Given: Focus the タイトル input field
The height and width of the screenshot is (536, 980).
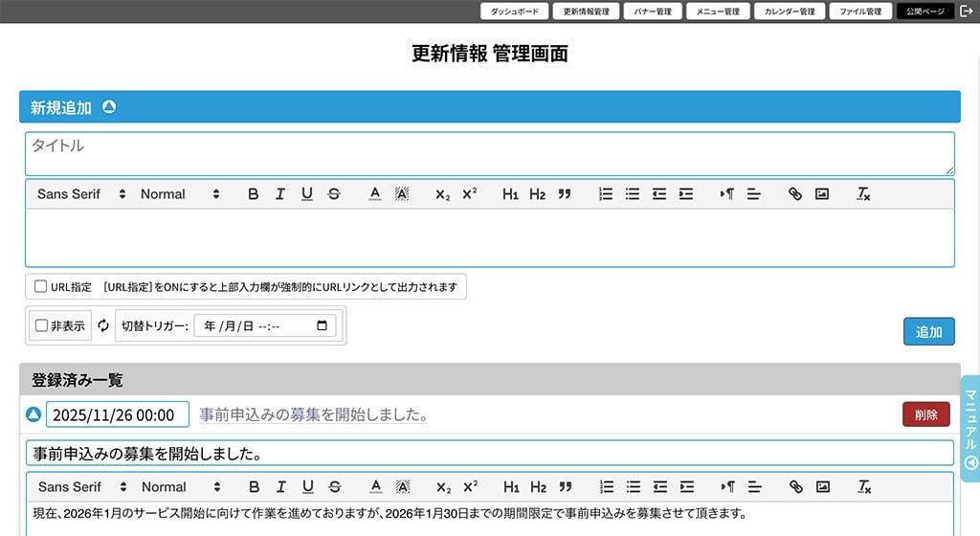Looking at the screenshot, I should [490, 154].
